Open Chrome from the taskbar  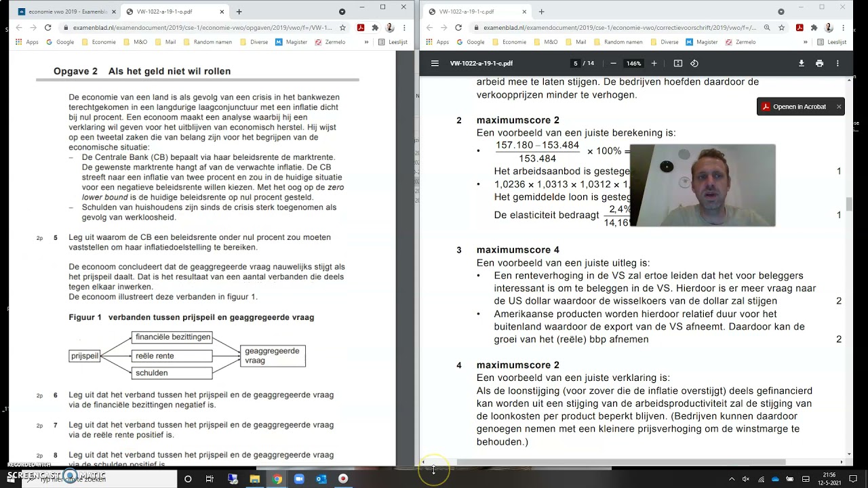[277, 479]
